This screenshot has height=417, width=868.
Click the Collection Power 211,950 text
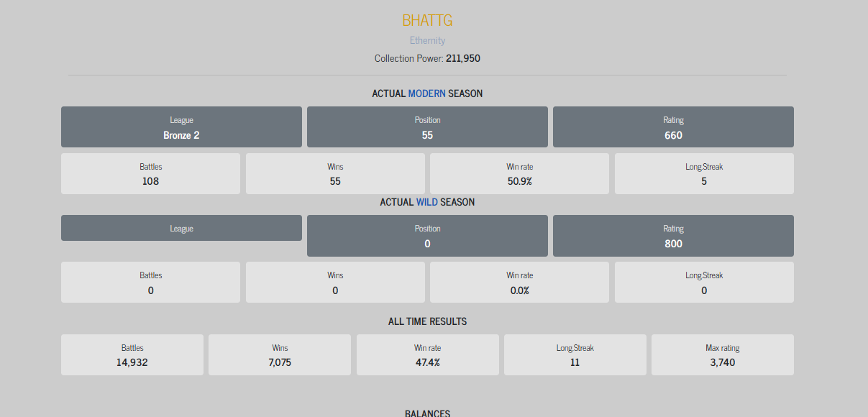[x=427, y=58]
